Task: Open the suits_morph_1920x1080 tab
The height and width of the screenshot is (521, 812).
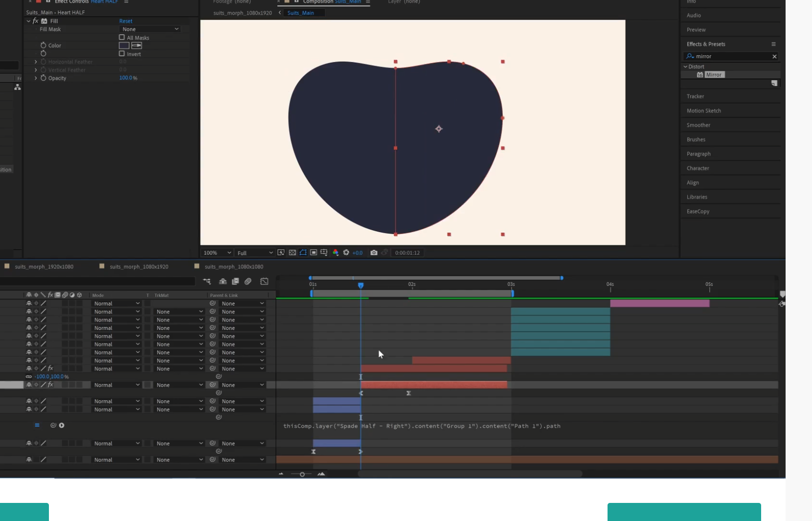Action: 44,267
